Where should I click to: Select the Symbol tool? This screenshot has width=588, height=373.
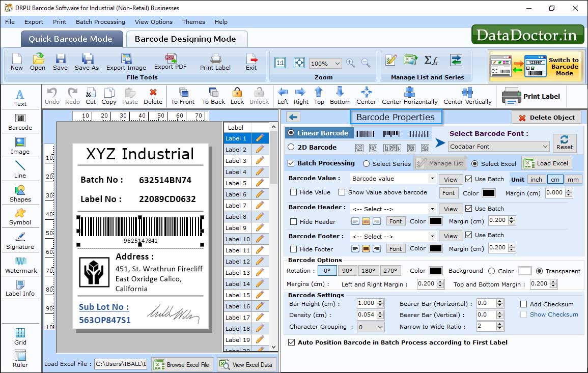(x=20, y=217)
